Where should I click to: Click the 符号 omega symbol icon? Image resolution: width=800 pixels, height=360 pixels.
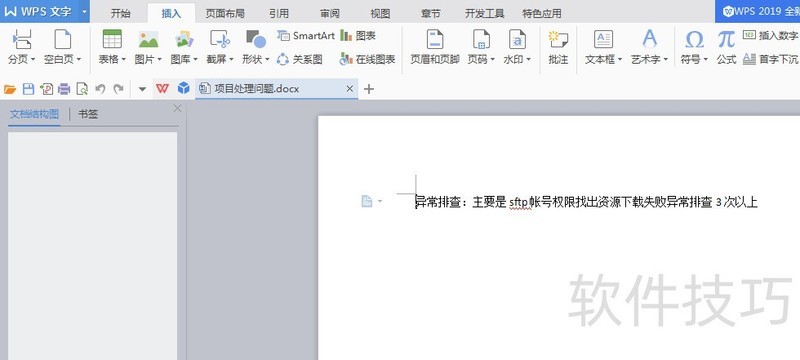pos(694,39)
